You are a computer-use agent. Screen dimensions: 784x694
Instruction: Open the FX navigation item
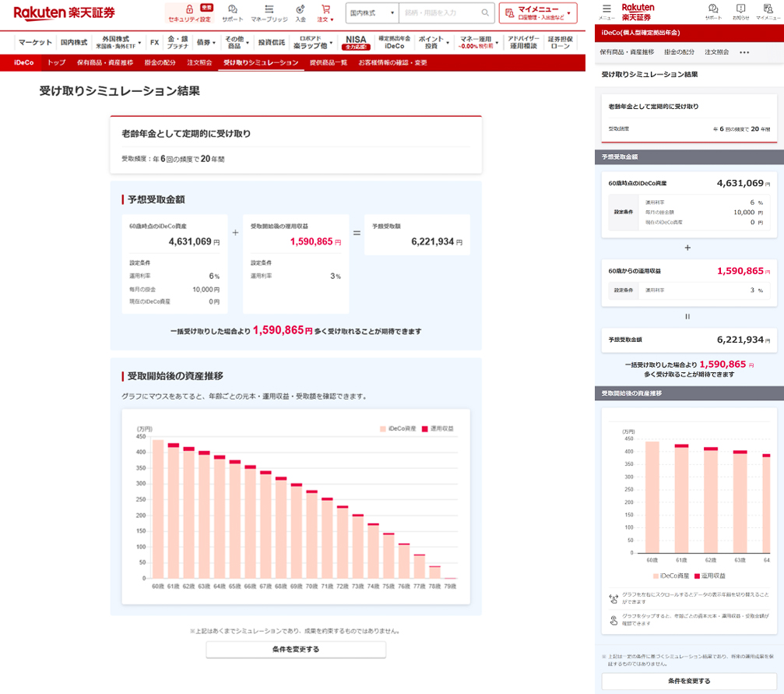[x=154, y=43]
